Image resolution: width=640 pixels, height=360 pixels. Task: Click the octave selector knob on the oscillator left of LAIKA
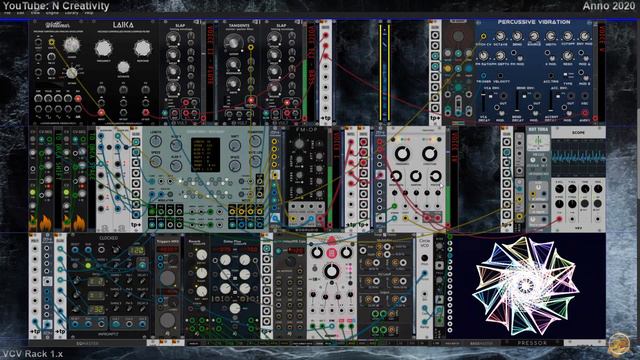(72, 73)
